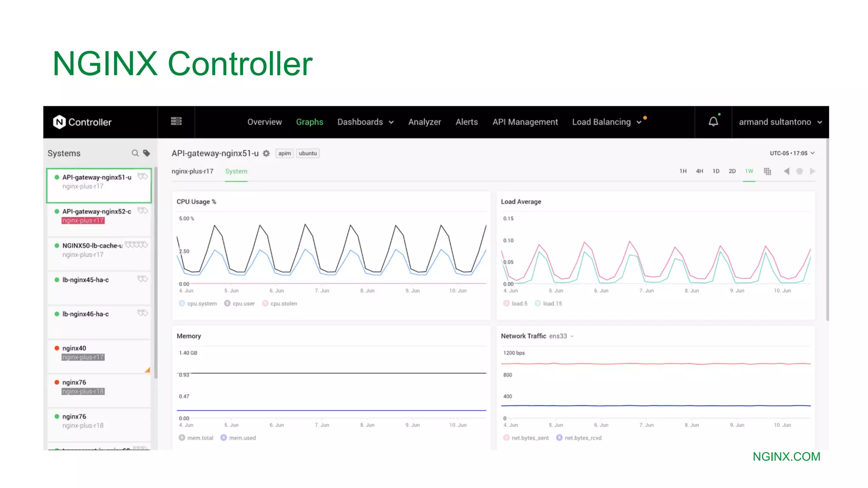
Task: Click tags icon on lb-nginx45-ha-c row
Action: click(x=142, y=279)
